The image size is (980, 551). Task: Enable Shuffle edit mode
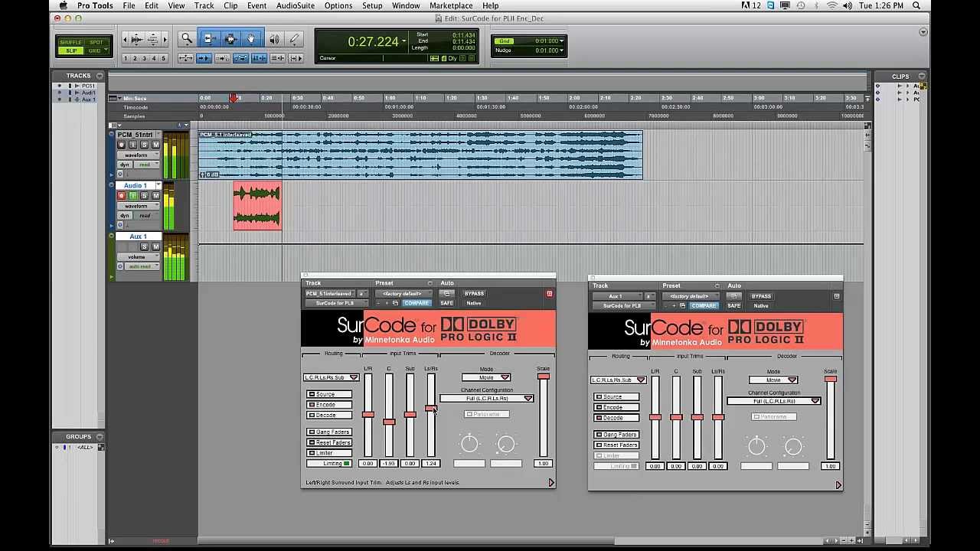pos(70,42)
